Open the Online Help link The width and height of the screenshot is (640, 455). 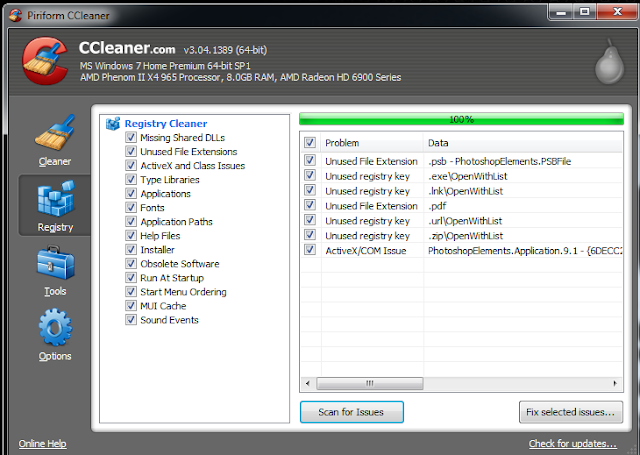point(42,444)
